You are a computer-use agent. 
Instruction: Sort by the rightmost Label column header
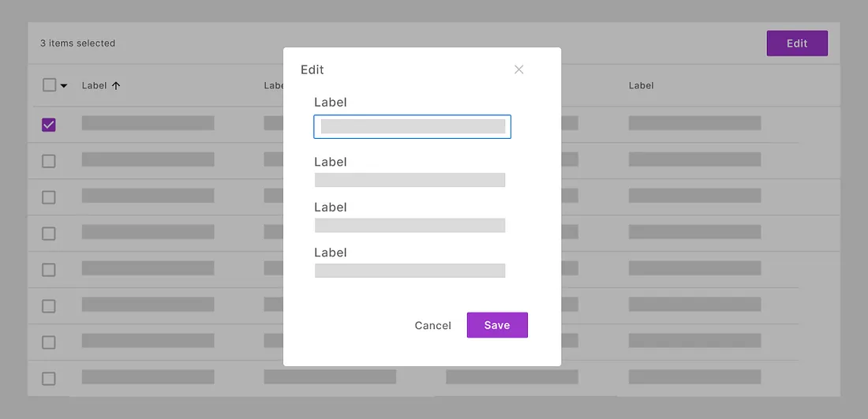point(641,86)
